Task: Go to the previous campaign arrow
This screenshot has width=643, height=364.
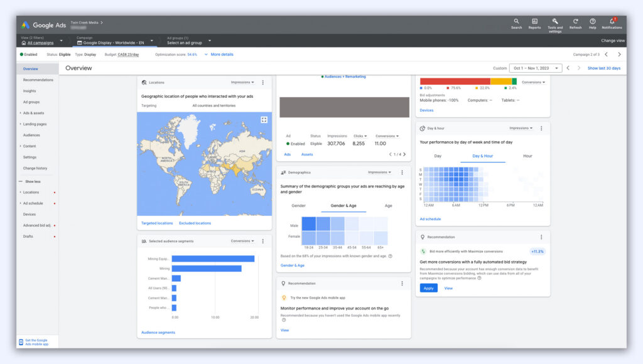Action: coord(606,54)
